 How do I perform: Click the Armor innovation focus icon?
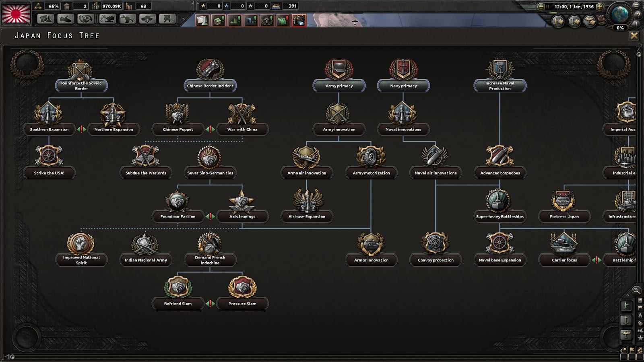[371, 244]
